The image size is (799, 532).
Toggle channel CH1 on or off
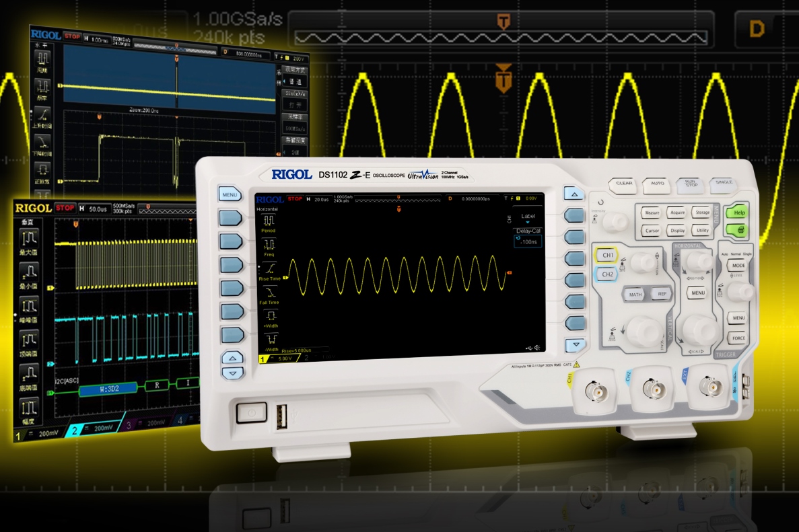point(607,256)
